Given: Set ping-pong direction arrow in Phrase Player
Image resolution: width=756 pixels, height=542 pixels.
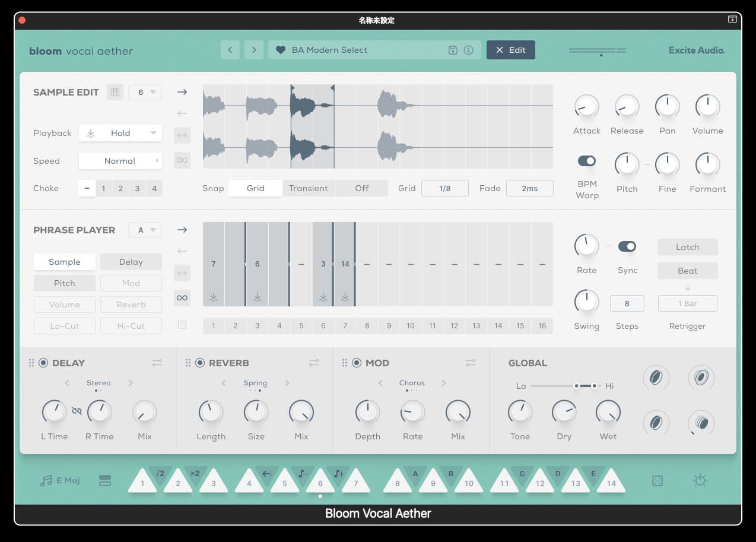Looking at the screenshot, I should coord(182,273).
